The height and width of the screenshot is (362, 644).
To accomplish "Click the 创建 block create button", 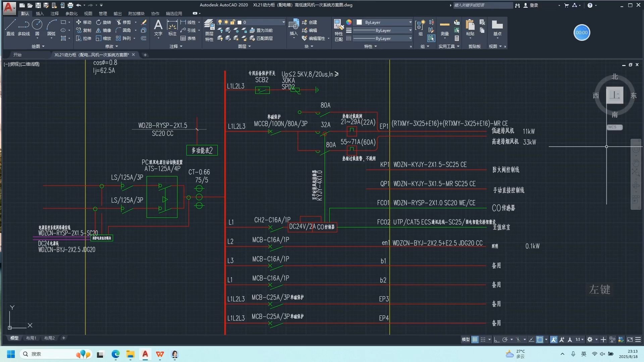I will tap(310, 22).
